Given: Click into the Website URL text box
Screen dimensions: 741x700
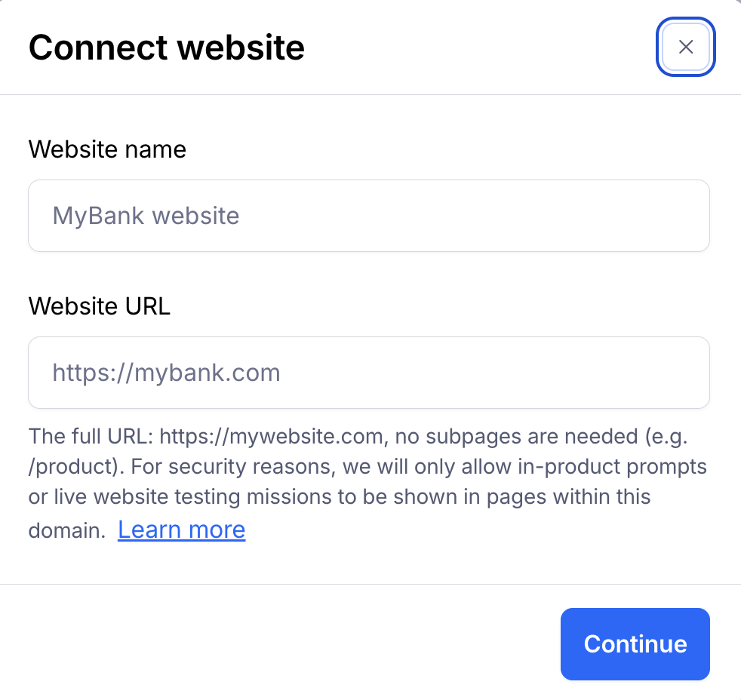Looking at the screenshot, I should click(x=368, y=373).
